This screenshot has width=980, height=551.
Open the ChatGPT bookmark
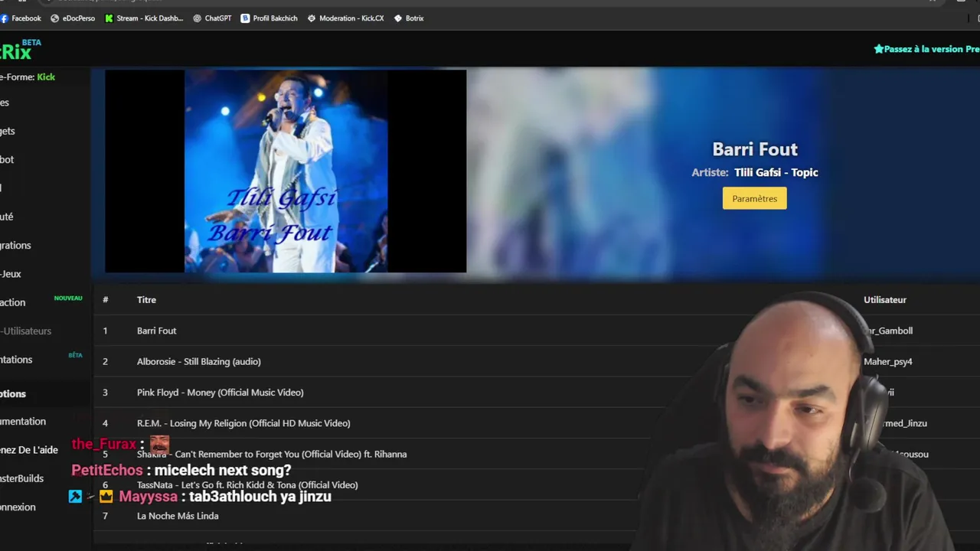tap(212, 18)
